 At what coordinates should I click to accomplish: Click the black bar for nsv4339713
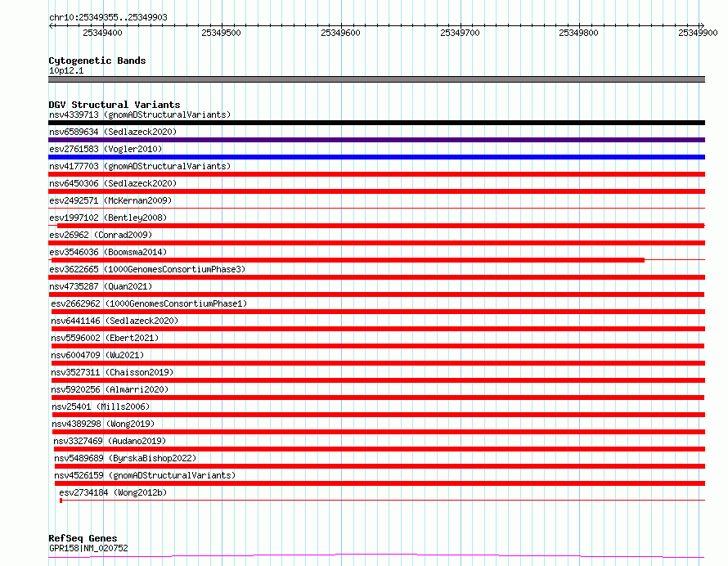coord(376,123)
